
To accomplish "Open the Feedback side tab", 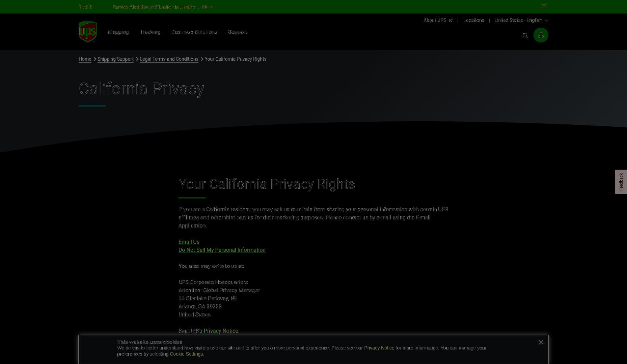I will (x=621, y=182).
